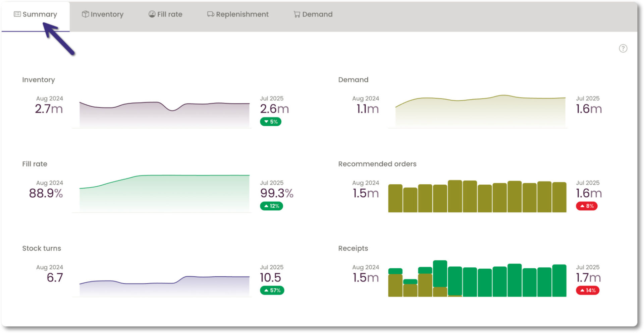The height and width of the screenshot is (333, 644).
Task: Click the 2.6m Inventory Jul 2025 value
Action: click(274, 109)
